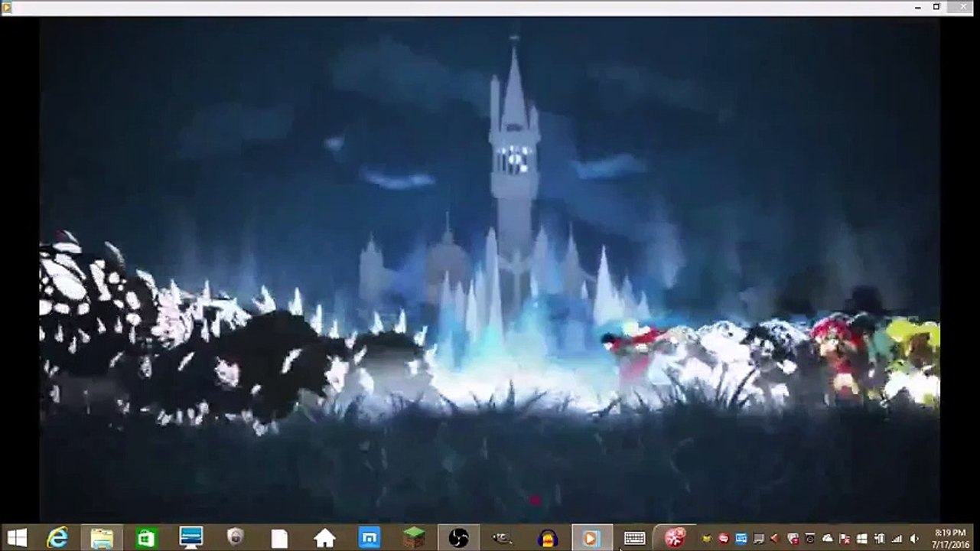Open the shield security app on taskbar
The width and height of the screenshot is (980, 551).
tap(236, 538)
